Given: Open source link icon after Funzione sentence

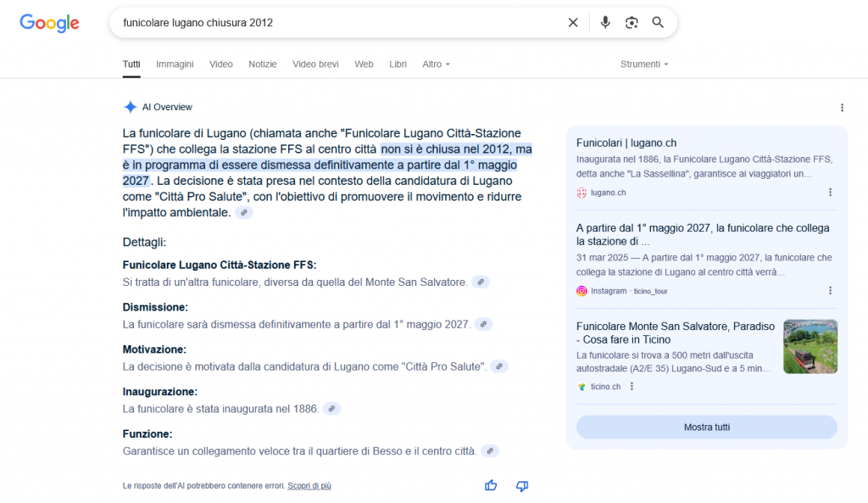Looking at the screenshot, I should click(x=490, y=451).
